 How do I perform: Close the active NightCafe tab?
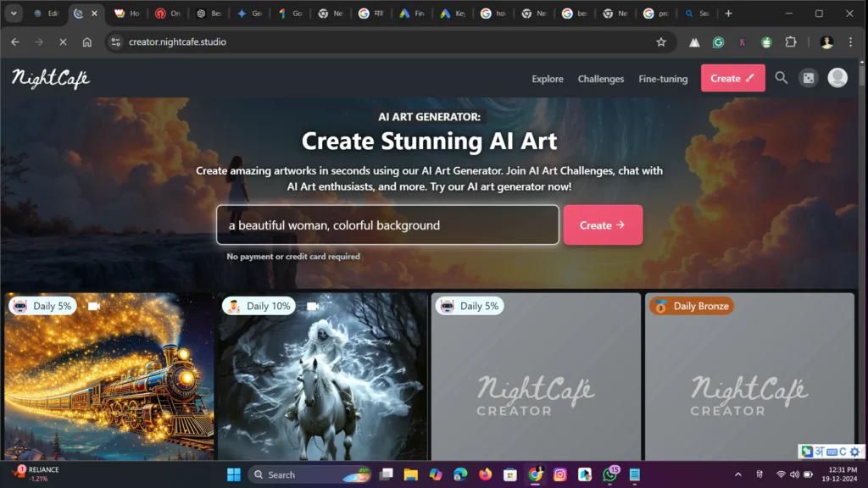(x=94, y=14)
